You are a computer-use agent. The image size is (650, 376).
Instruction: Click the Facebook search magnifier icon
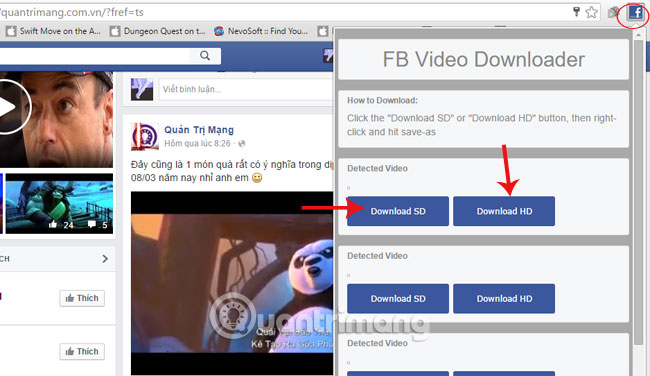(x=205, y=56)
